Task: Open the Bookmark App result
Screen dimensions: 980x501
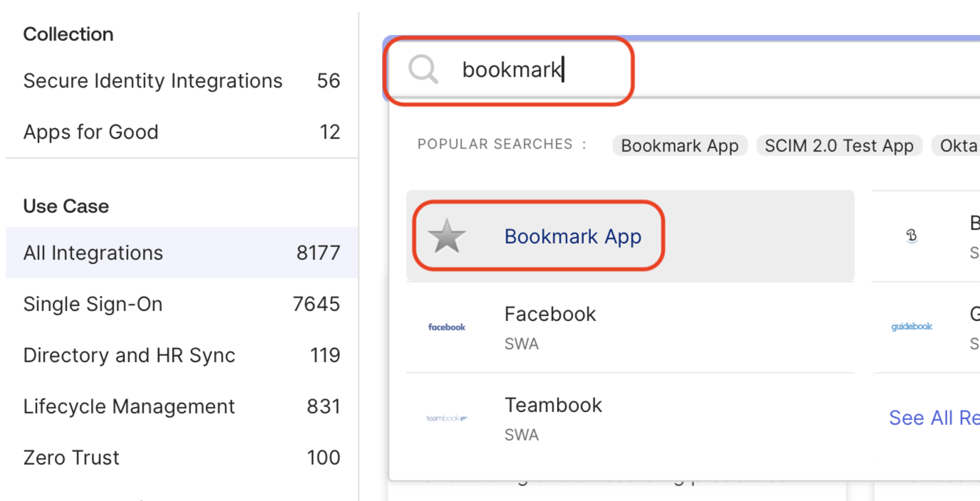Action: (x=573, y=236)
